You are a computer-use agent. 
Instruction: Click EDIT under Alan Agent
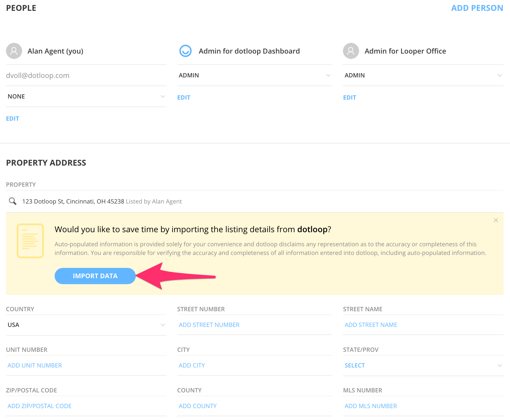coord(12,119)
